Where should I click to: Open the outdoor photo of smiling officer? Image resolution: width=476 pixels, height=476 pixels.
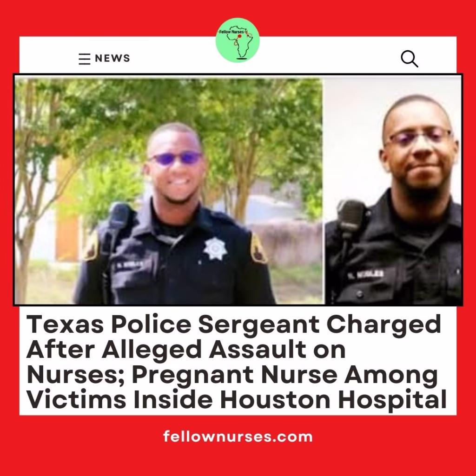[169, 190]
